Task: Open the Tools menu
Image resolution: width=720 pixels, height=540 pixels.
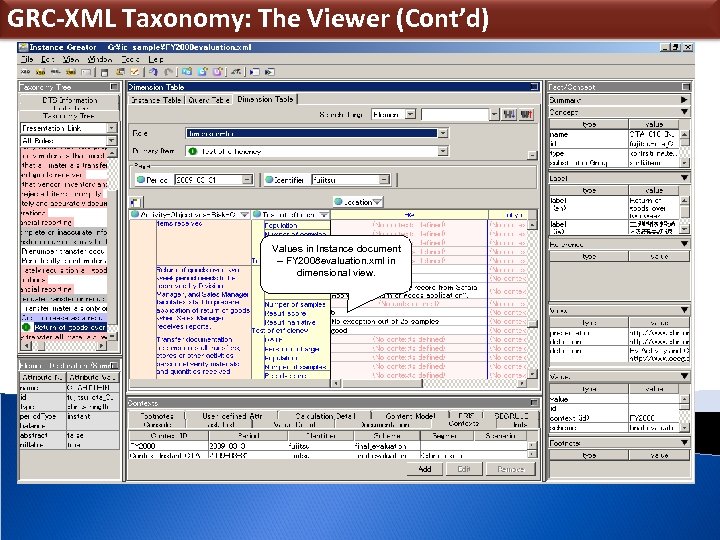Action: (x=130, y=59)
